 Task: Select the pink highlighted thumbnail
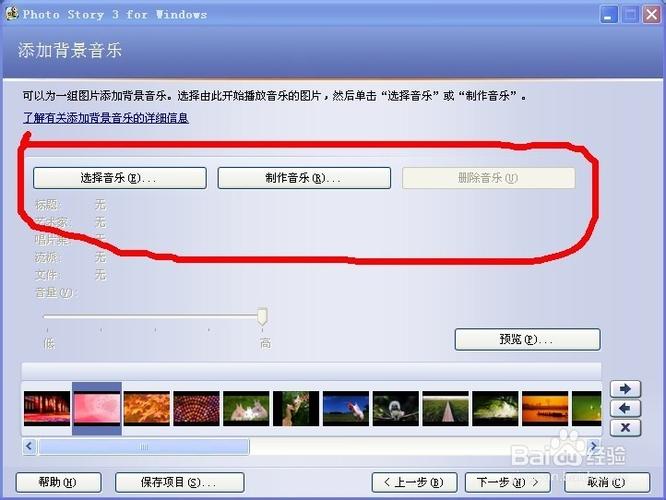(97, 408)
